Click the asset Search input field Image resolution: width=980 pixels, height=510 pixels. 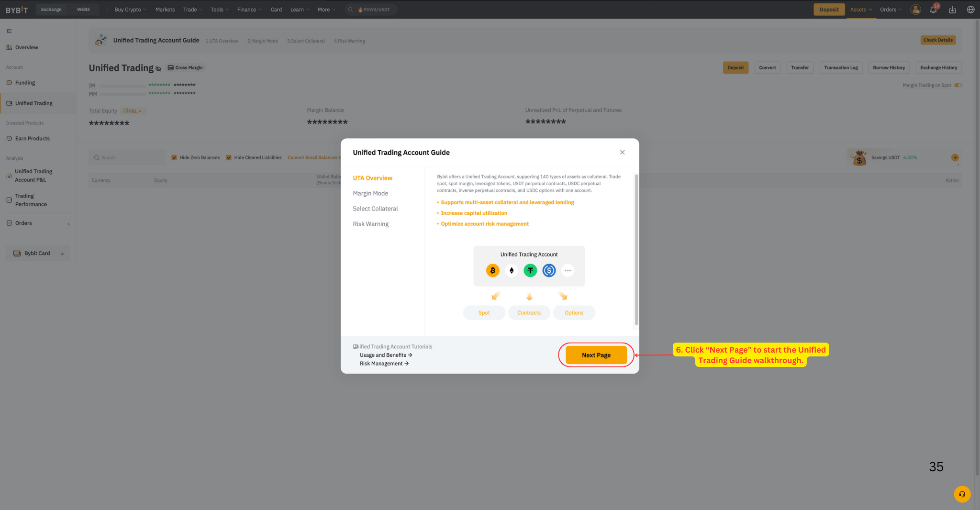[x=127, y=157]
